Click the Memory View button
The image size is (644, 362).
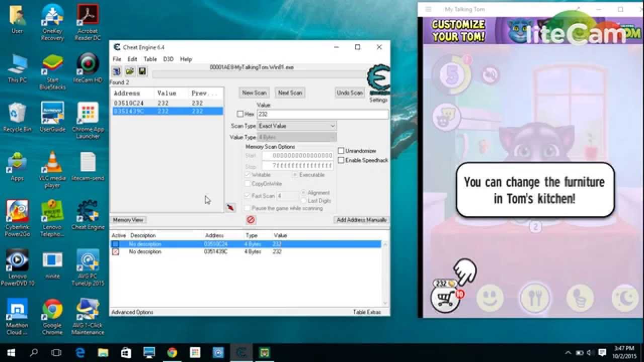128,220
